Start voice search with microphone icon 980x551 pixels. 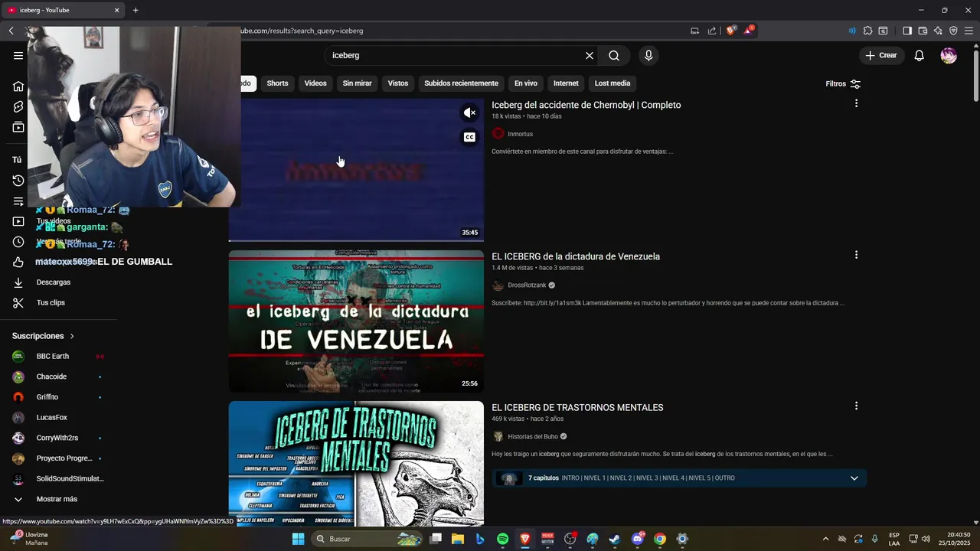pyautogui.click(x=648, y=55)
